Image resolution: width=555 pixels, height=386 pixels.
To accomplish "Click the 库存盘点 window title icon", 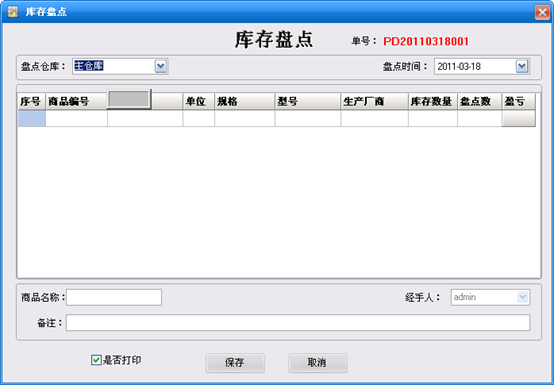I will coord(13,12).
